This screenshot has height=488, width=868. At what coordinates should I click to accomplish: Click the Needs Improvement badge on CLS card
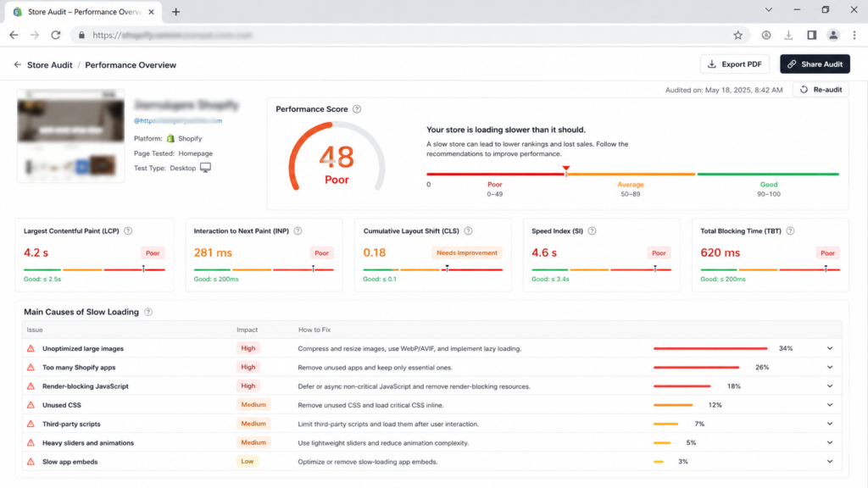point(467,252)
